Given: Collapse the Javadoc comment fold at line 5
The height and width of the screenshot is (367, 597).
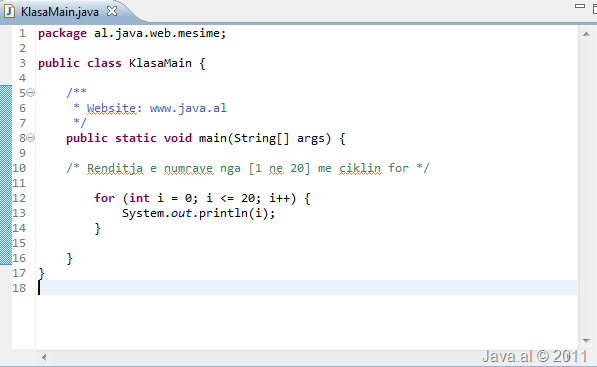Looking at the screenshot, I should point(31,93).
